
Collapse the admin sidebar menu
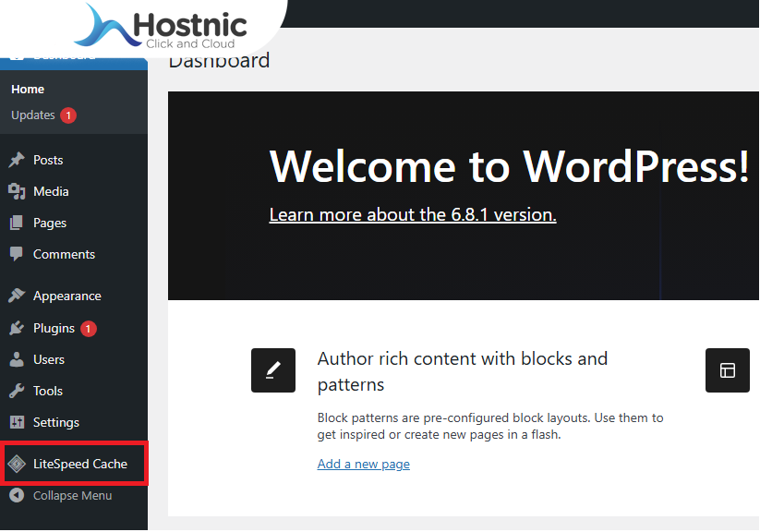click(x=74, y=496)
